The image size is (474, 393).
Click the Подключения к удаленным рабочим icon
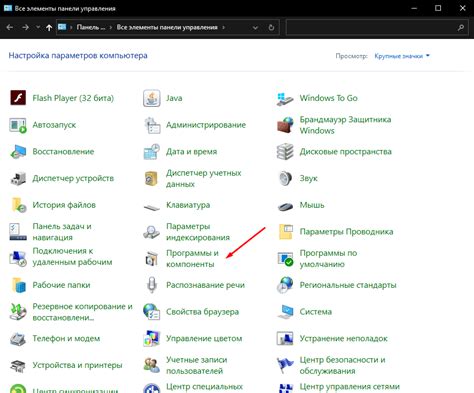(x=18, y=259)
